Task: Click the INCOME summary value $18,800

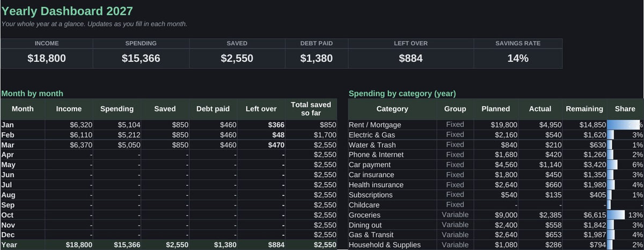Action: click(47, 59)
